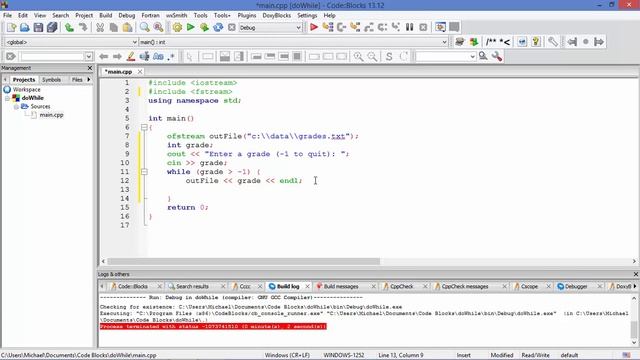Click the editor horizontal scrollbar
This screenshot has height=360, width=640.
(243, 261)
